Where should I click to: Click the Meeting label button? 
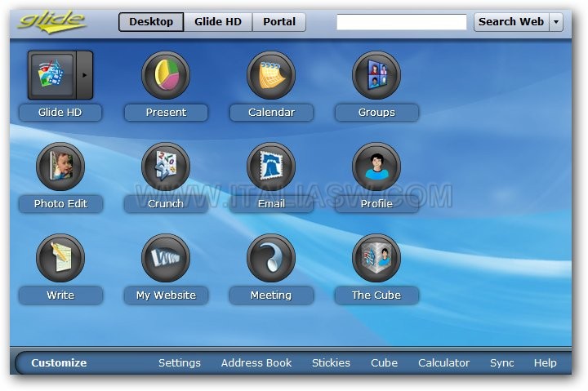[x=271, y=295]
